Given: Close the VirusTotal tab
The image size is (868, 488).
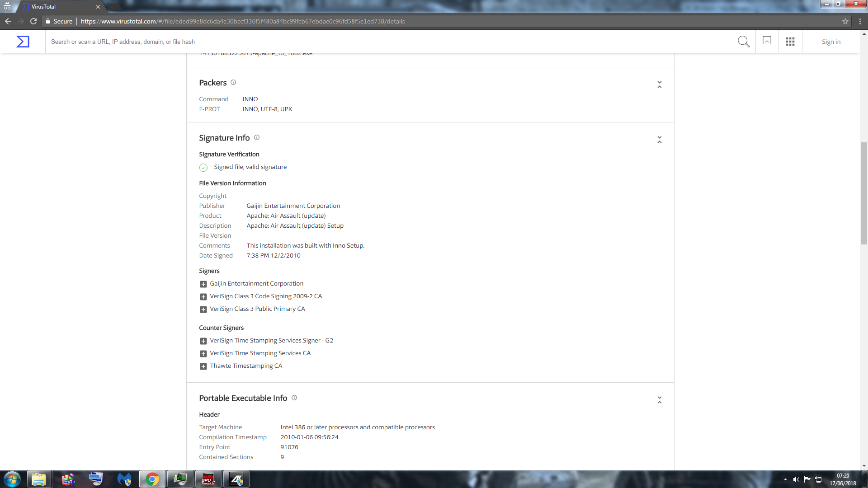Looking at the screenshot, I should [x=98, y=7].
